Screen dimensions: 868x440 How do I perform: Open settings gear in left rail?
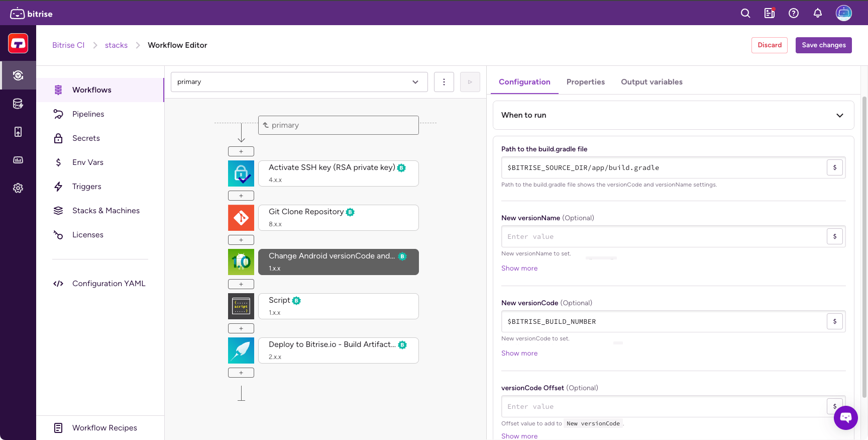click(x=18, y=188)
